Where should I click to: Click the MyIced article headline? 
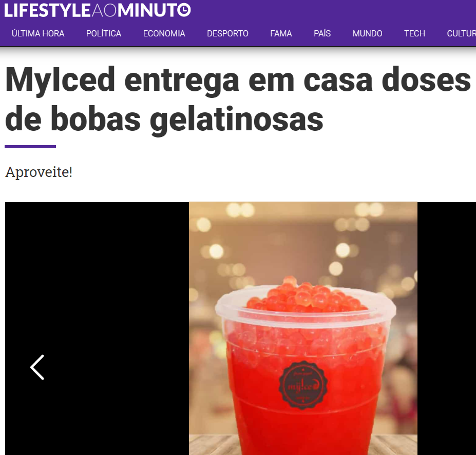(238, 100)
